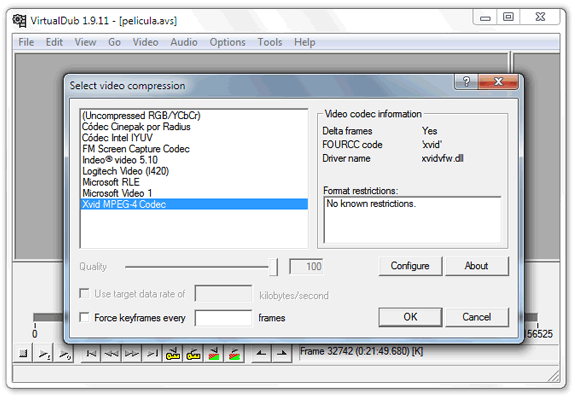Click the Stop playback button
Image resolution: width=575 pixels, height=400 pixels.
pyautogui.click(x=23, y=354)
